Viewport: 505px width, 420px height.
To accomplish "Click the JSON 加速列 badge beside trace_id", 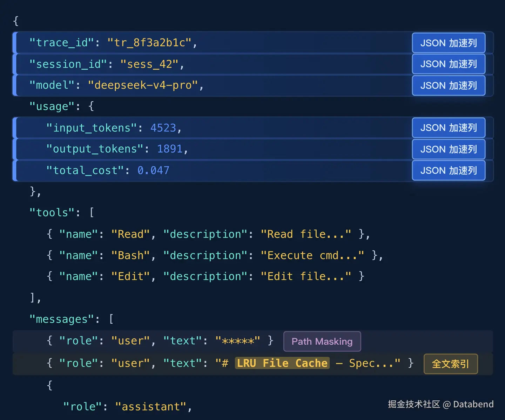I will pyautogui.click(x=449, y=43).
